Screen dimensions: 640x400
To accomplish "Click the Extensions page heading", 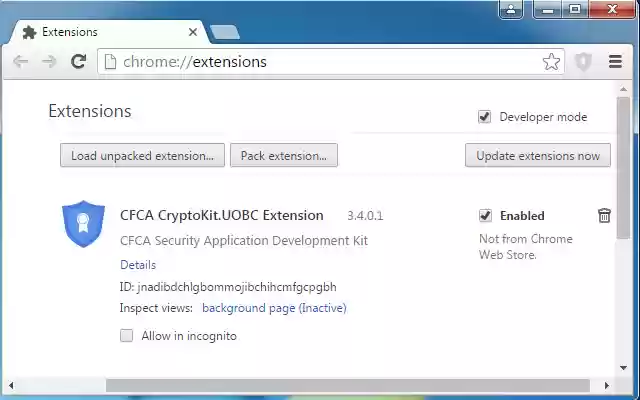I will [90, 111].
